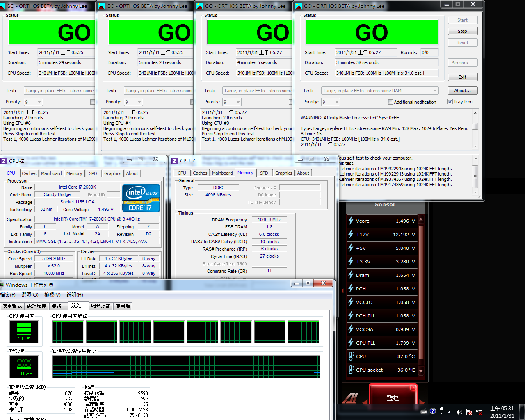The height and width of the screenshot is (420, 525).
Task: Open Test dropdown in ORTHOS window using CPU #6
Action: click(59, 91)
